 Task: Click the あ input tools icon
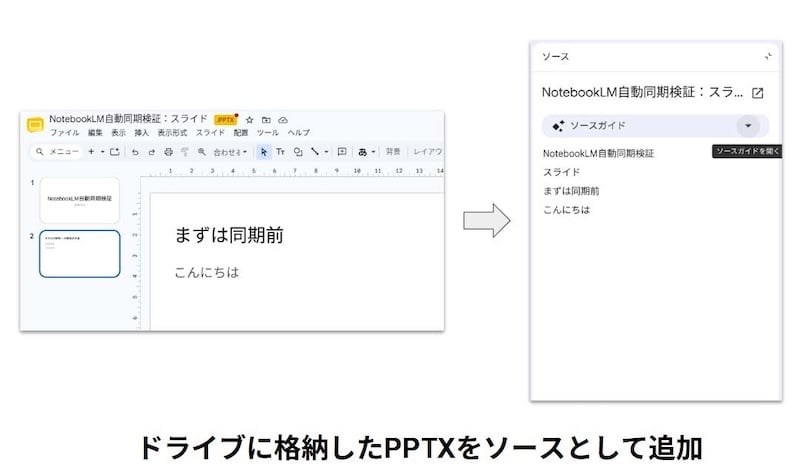click(363, 152)
